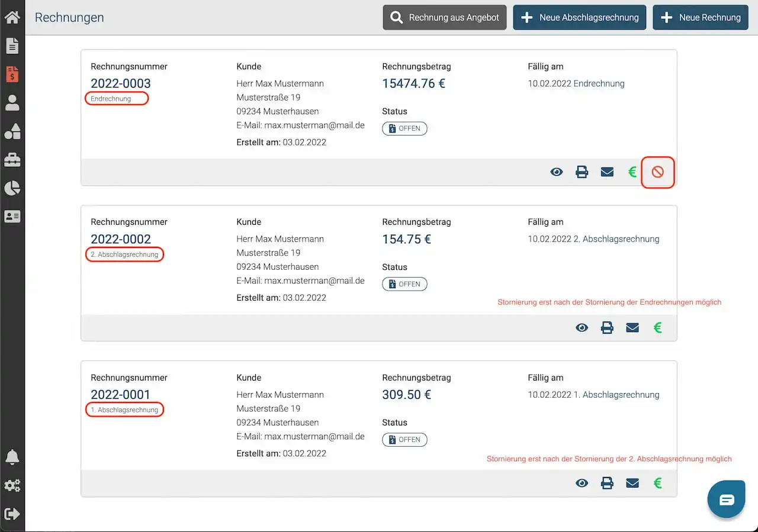Open settings gears in the sidebar
This screenshot has width=758, height=532.
pos(12,486)
